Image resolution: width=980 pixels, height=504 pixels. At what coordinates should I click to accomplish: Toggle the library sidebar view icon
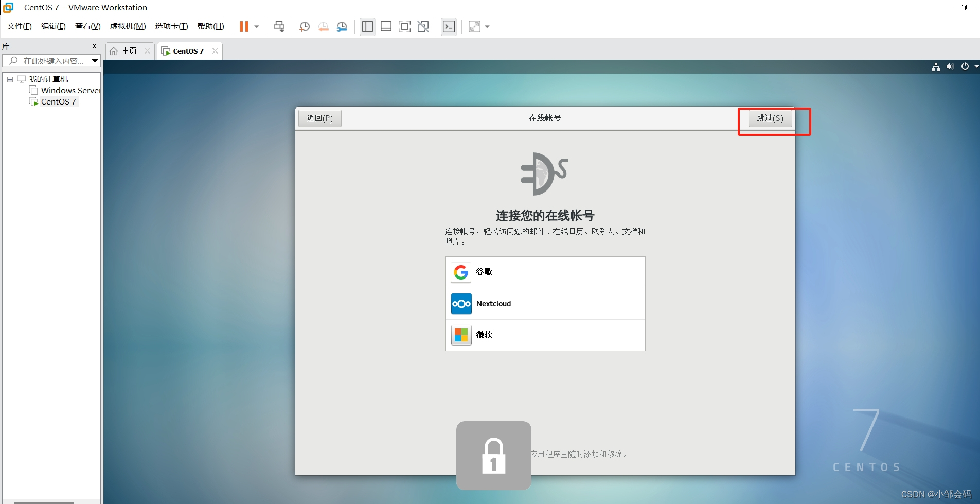367,27
